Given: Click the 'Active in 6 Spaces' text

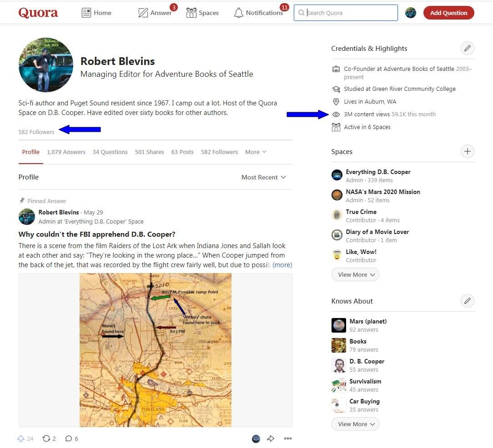Looking at the screenshot, I should click(x=367, y=127).
